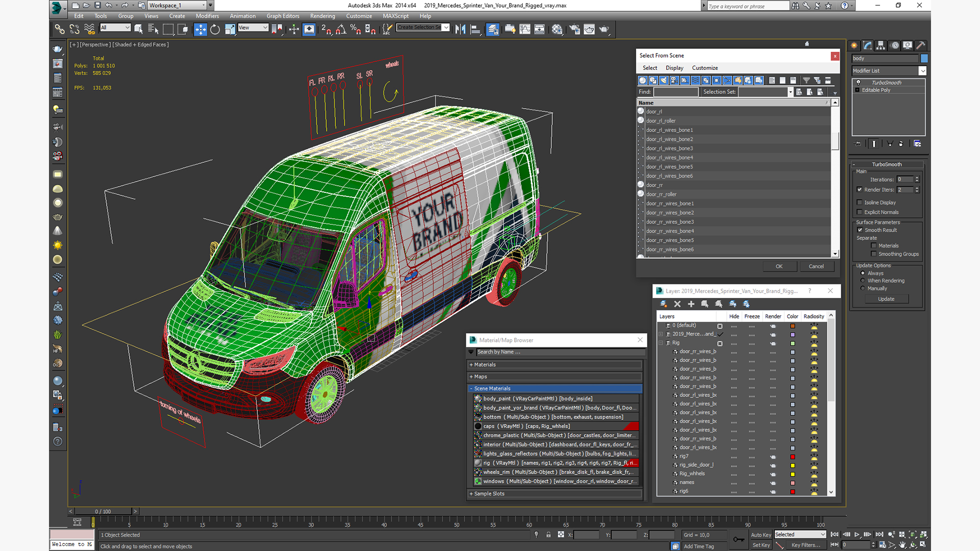Viewport: 980px width, 551px height.
Task: Enable the Explicit Normals checkbox
Action: pyautogui.click(x=860, y=212)
